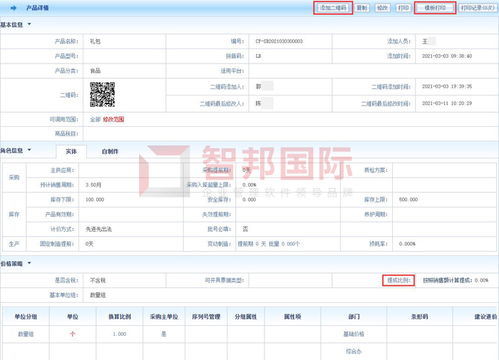Click the 提成比例 label

click(398, 280)
